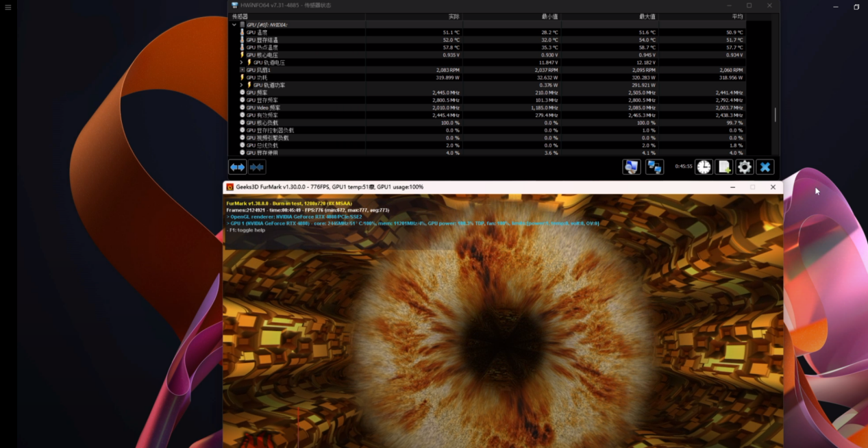868x448 pixels.
Task: Click the collapse columns arrows icon
Action: tap(257, 167)
